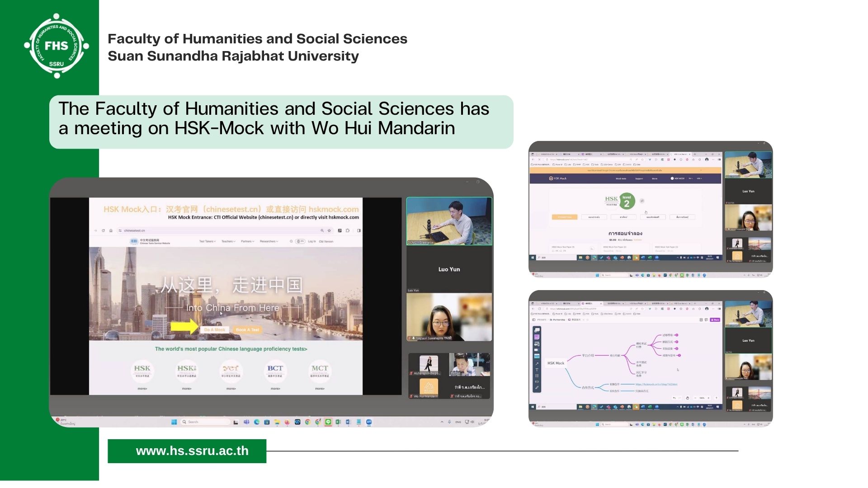The image size is (868, 488).
Task: Click search magnifier icon on Chinese Tests website header
Action: [x=291, y=241]
